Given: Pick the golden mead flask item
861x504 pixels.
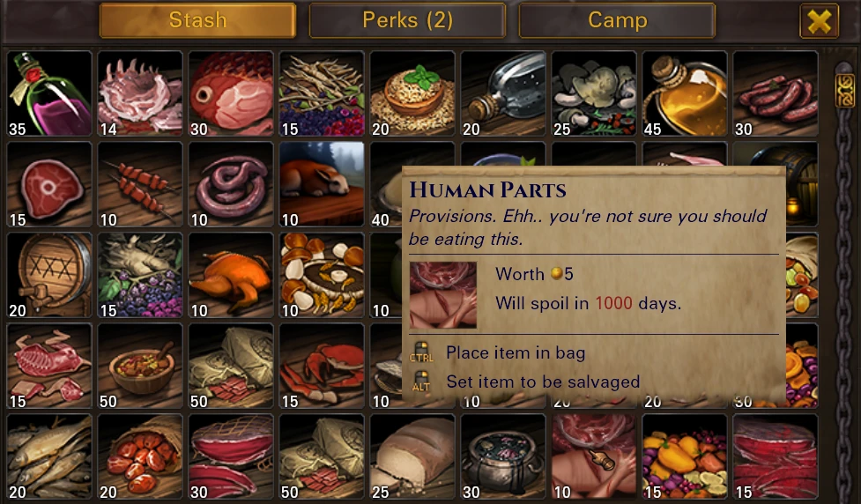Looking at the screenshot, I should [x=685, y=93].
